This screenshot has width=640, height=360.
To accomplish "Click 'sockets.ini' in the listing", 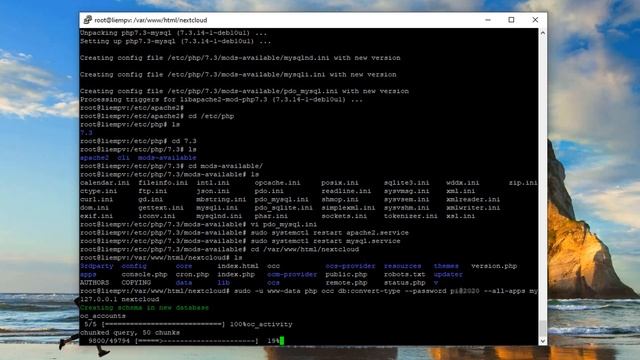I will (x=344, y=216).
